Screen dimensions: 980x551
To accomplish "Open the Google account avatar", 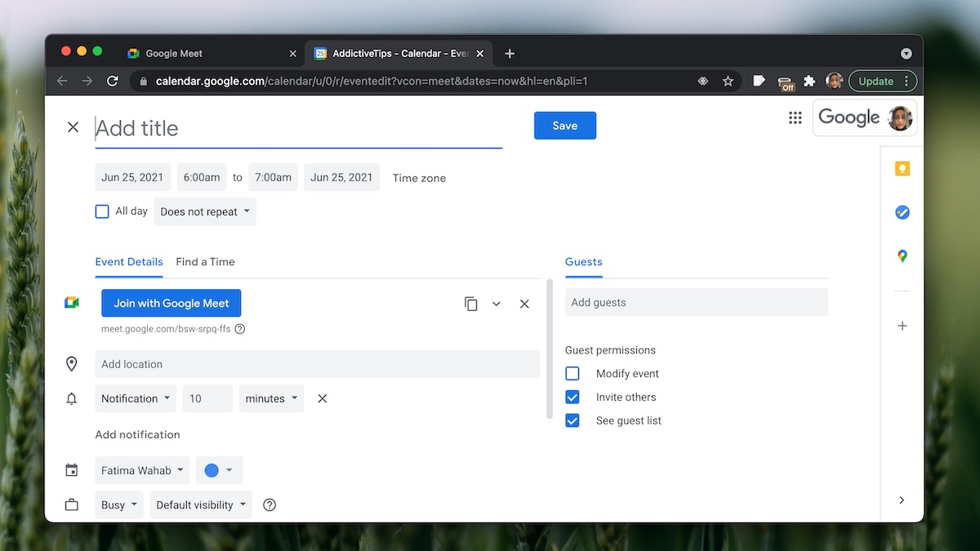I will coord(900,118).
